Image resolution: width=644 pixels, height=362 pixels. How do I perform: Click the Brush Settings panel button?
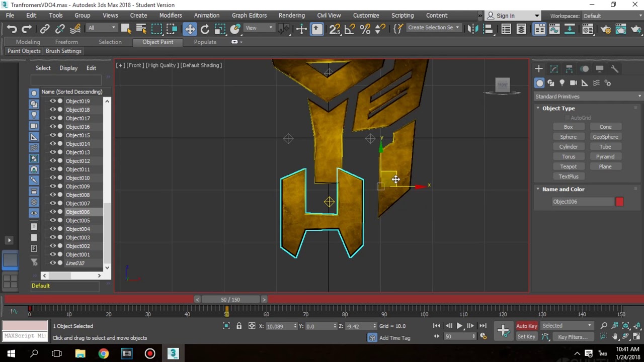[x=63, y=51]
